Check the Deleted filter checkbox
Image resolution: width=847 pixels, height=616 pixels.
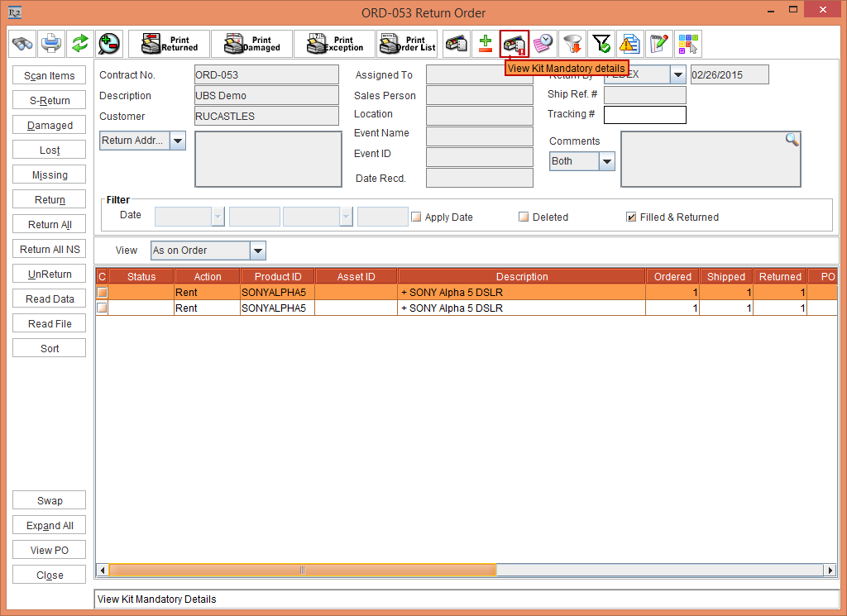(523, 216)
